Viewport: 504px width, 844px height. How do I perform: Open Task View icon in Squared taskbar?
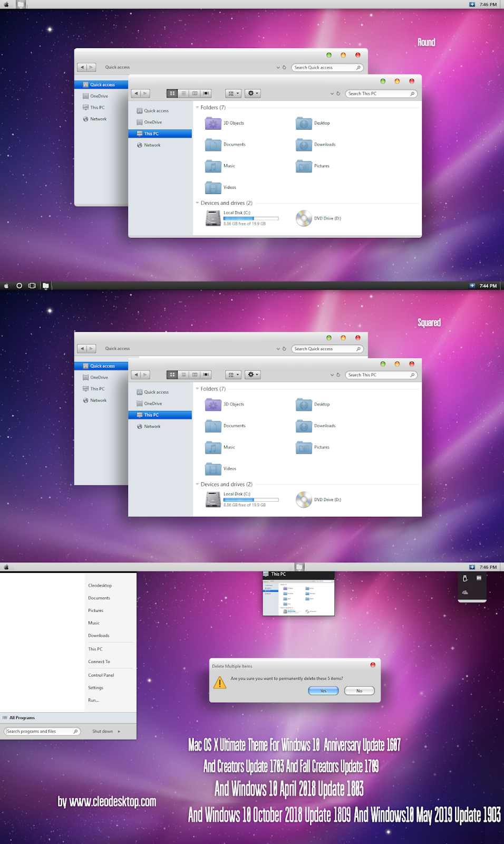[32, 286]
